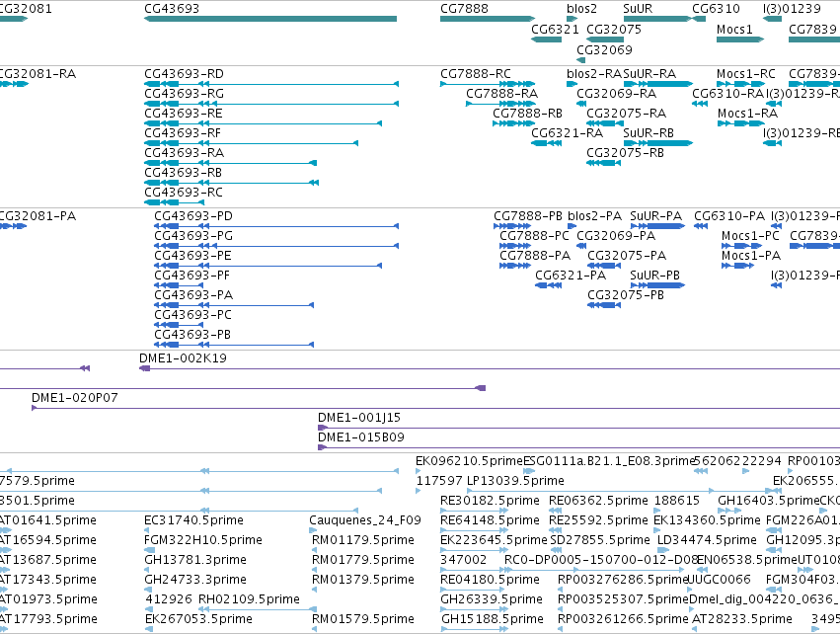Click protein CG43693-PF

pos(191,276)
